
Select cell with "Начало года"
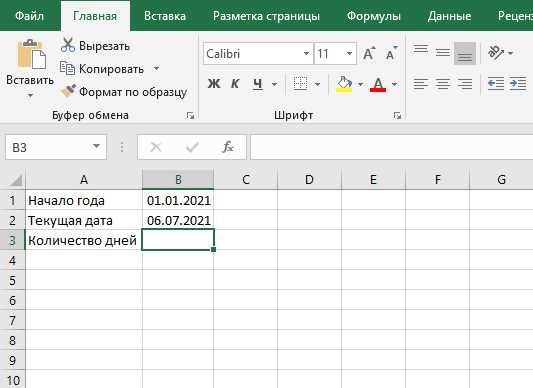click(x=84, y=200)
